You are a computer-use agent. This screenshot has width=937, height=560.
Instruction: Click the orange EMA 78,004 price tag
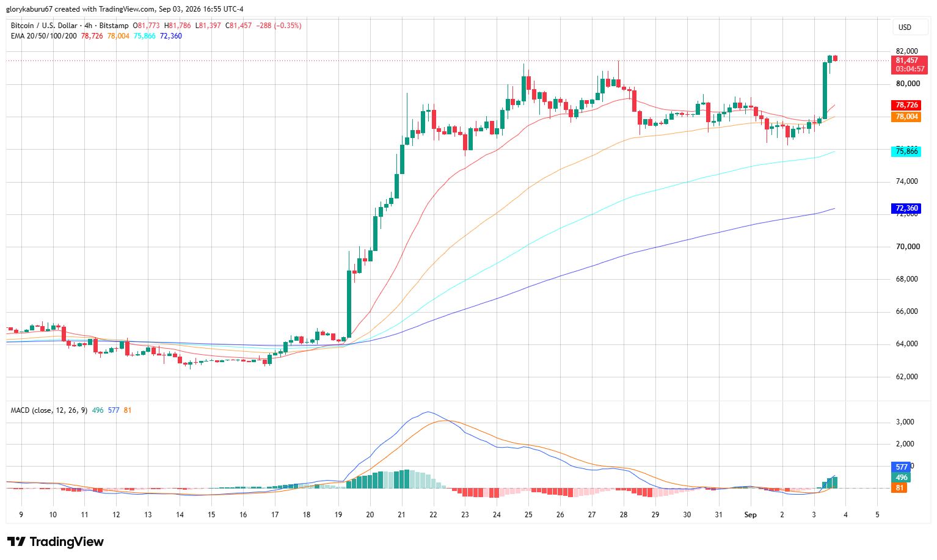coord(906,117)
